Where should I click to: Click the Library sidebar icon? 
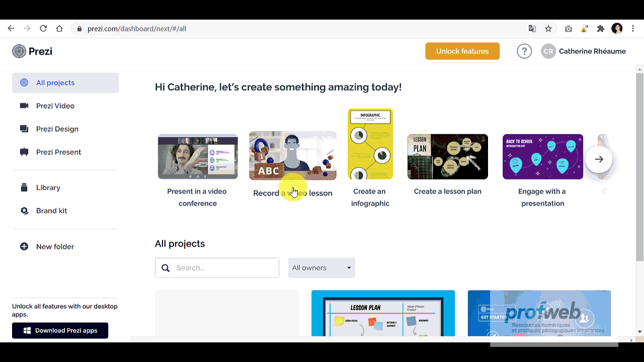coord(24,188)
